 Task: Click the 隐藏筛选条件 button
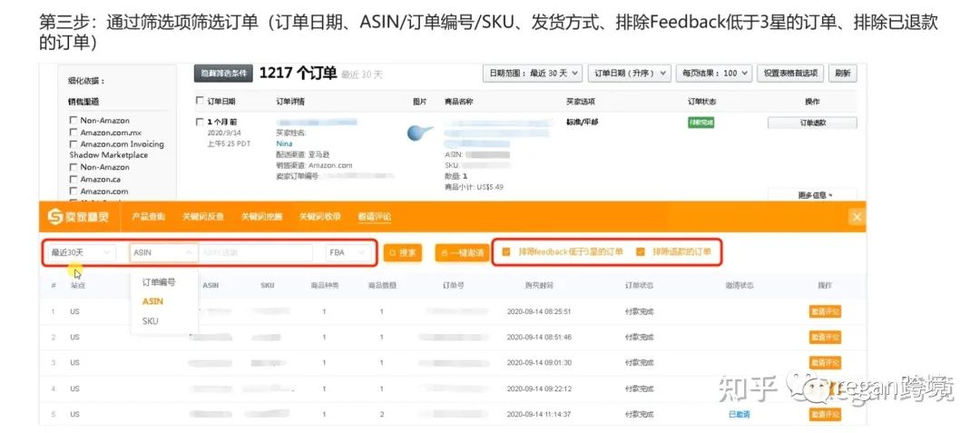click(x=223, y=74)
